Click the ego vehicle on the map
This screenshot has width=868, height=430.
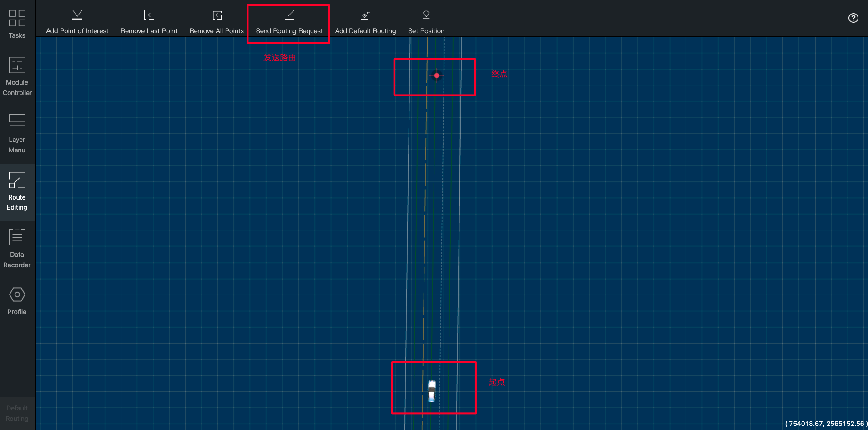(431, 390)
